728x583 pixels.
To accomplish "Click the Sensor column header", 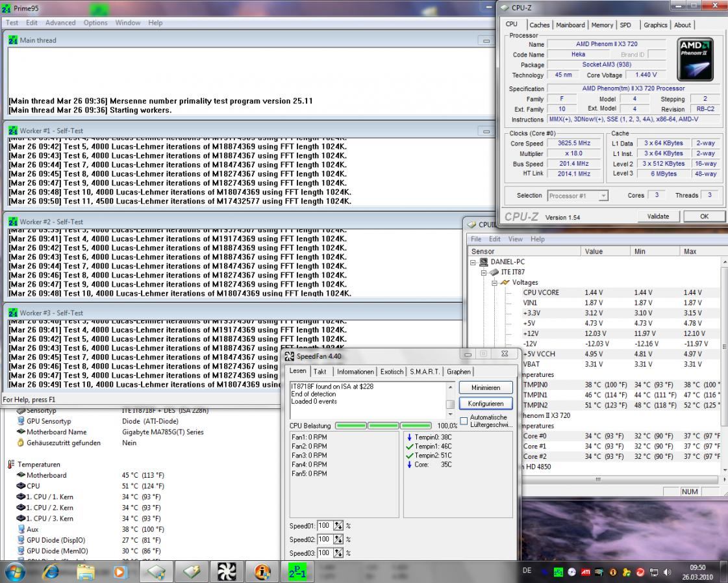I will point(524,252).
